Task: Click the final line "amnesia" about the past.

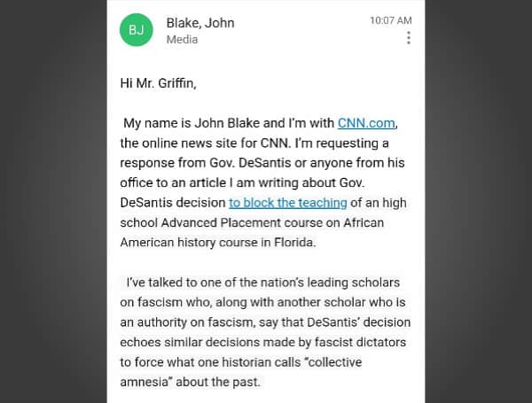Action: coord(190,383)
